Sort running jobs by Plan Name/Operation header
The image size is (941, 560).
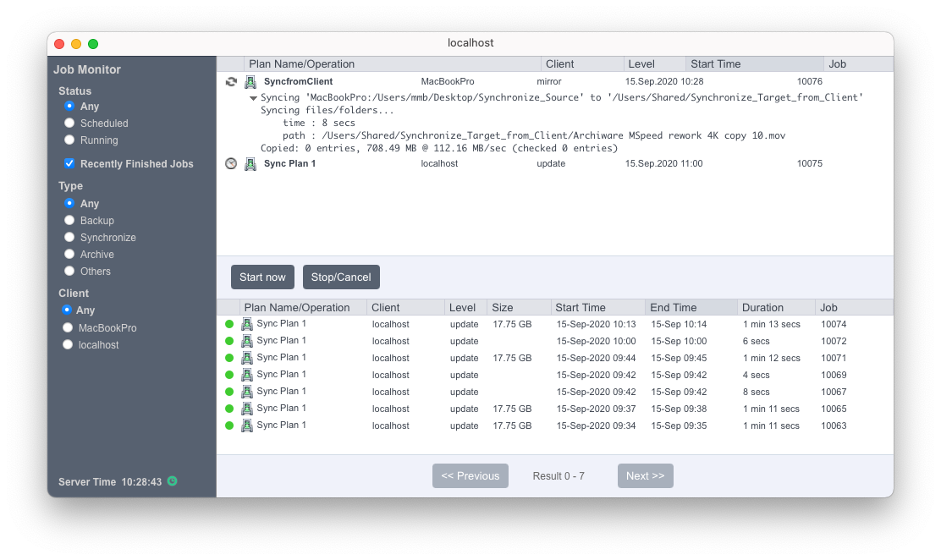click(x=392, y=64)
